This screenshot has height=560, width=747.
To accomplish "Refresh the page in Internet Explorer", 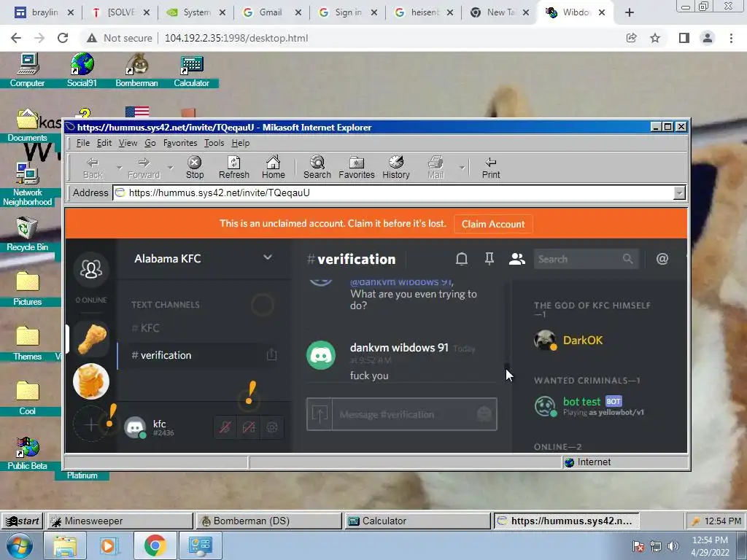I will coord(234,168).
